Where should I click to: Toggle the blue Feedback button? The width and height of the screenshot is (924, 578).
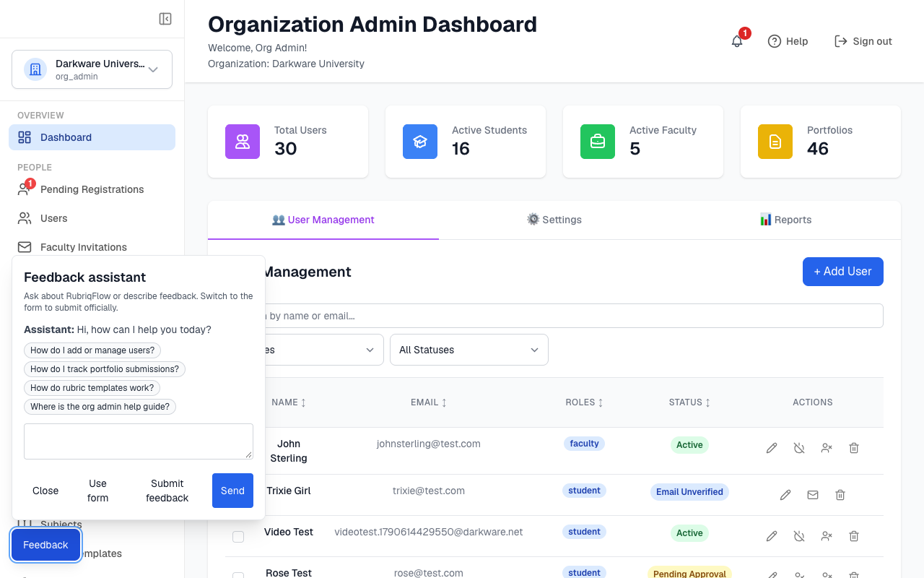tap(45, 545)
